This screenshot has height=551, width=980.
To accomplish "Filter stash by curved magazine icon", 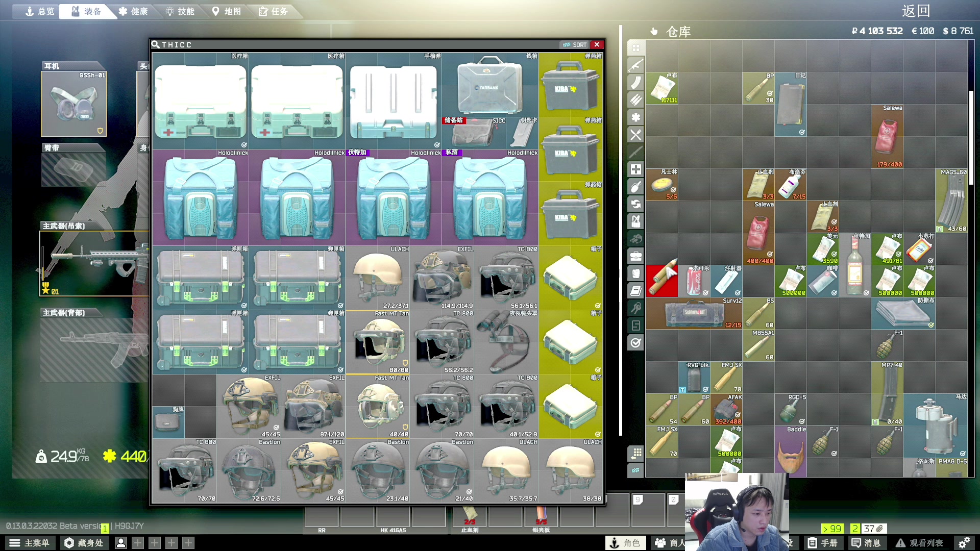I will (x=636, y=83).
